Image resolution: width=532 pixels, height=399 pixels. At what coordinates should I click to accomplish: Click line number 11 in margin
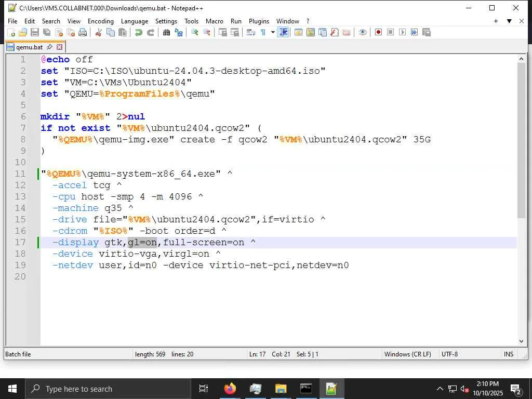tap(20, 174)
